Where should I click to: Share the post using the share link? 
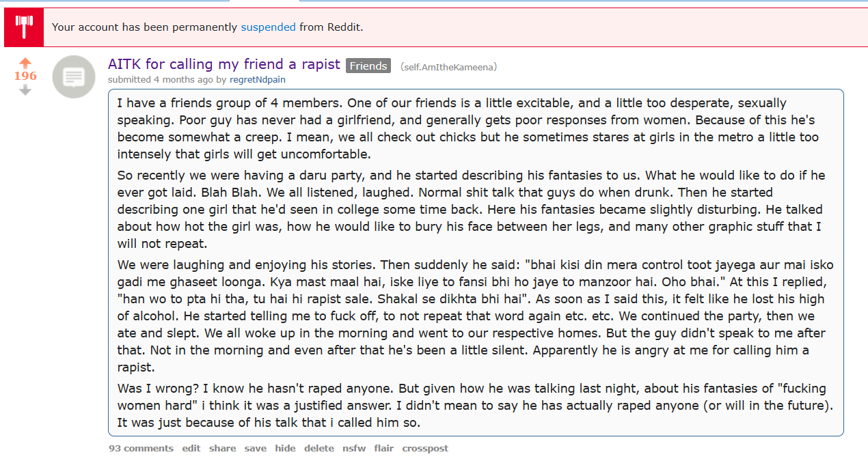(222, 449)
